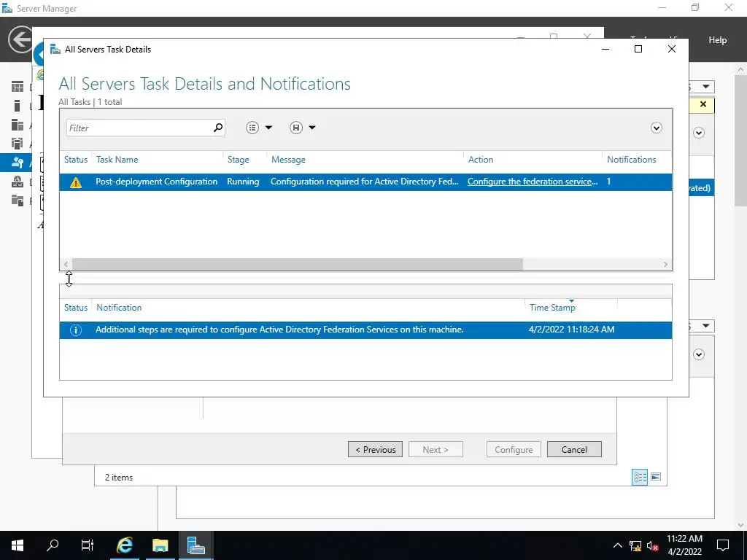Open File Explorer from the taskbar

click(x=160, y=545)
